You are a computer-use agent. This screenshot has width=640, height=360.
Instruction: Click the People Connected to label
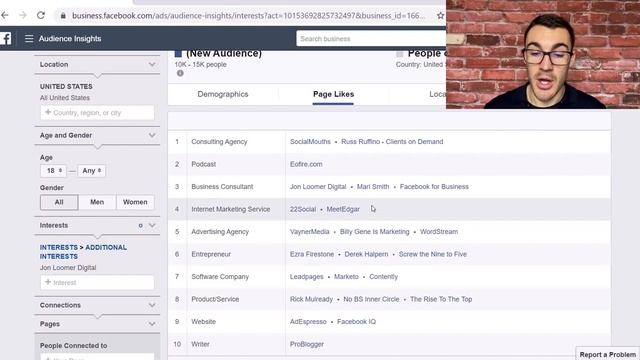coord(73,345)
